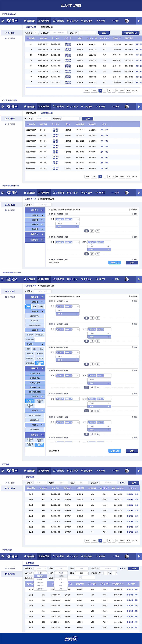Switch to 自定义人群 tab on 02 screen
Screen dimensions: 142x644
(31, 113)
